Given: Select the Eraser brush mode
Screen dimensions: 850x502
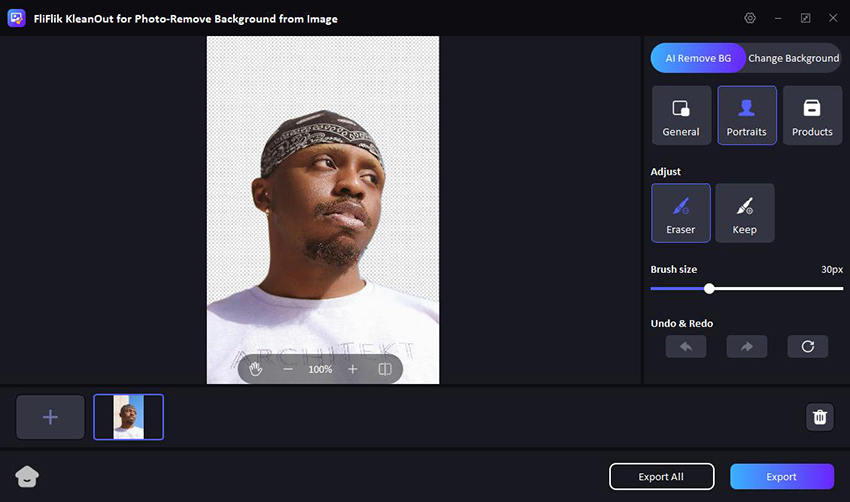Looking at the screenshot, I should coord(681,213).
